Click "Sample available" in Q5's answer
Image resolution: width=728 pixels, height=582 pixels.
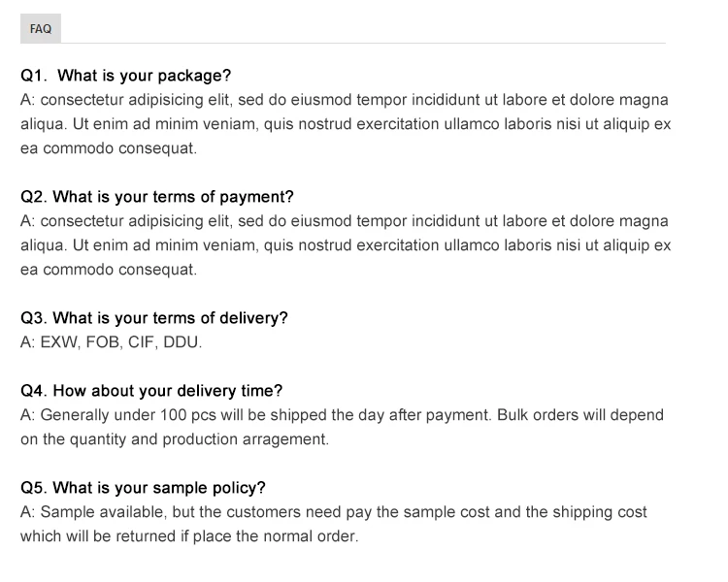[x=95, y=511]
